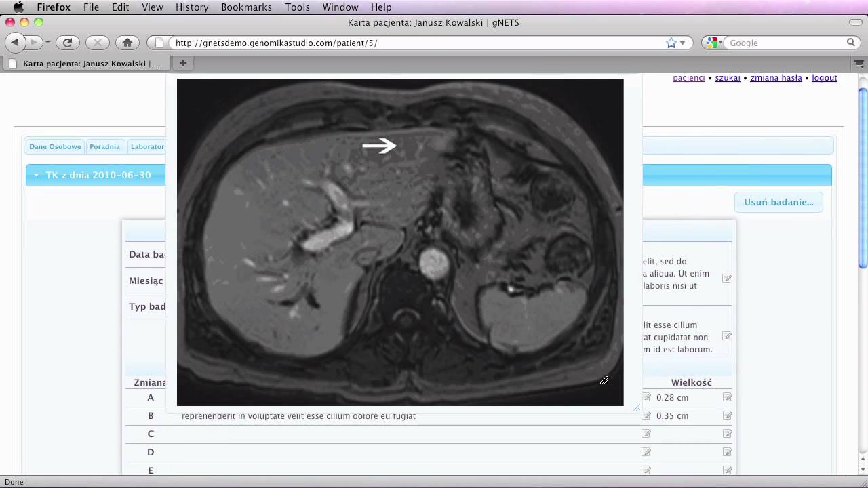Click in the Google search field
Image resolution: width=868 pixels, height=488 pixels.
pyautogui.click(x=785, y=43)
